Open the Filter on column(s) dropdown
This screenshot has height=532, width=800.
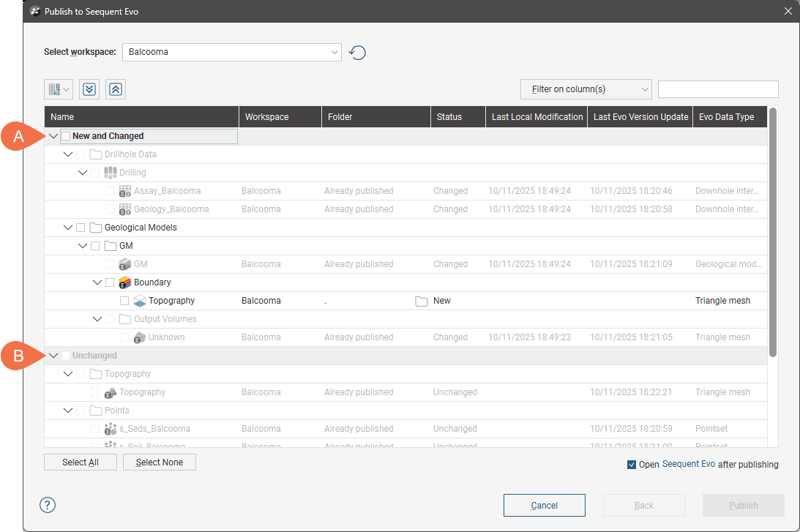[586, 89]
